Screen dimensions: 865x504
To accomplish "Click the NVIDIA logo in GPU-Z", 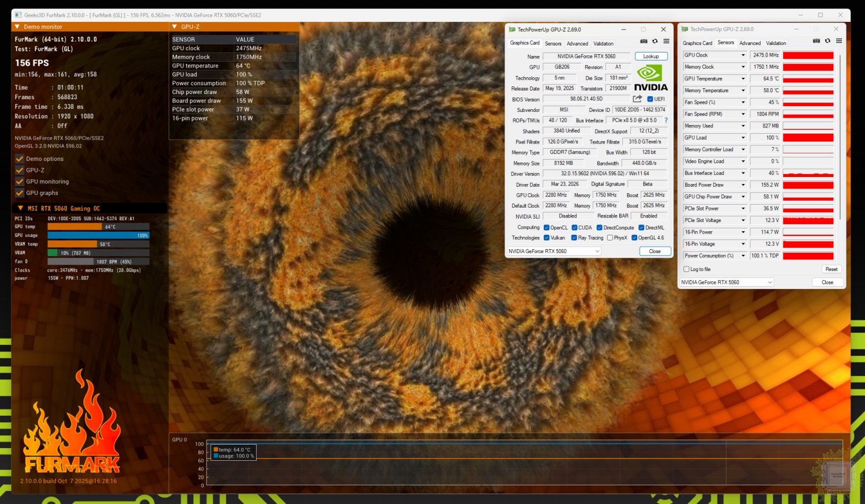I will coord(650,78).
